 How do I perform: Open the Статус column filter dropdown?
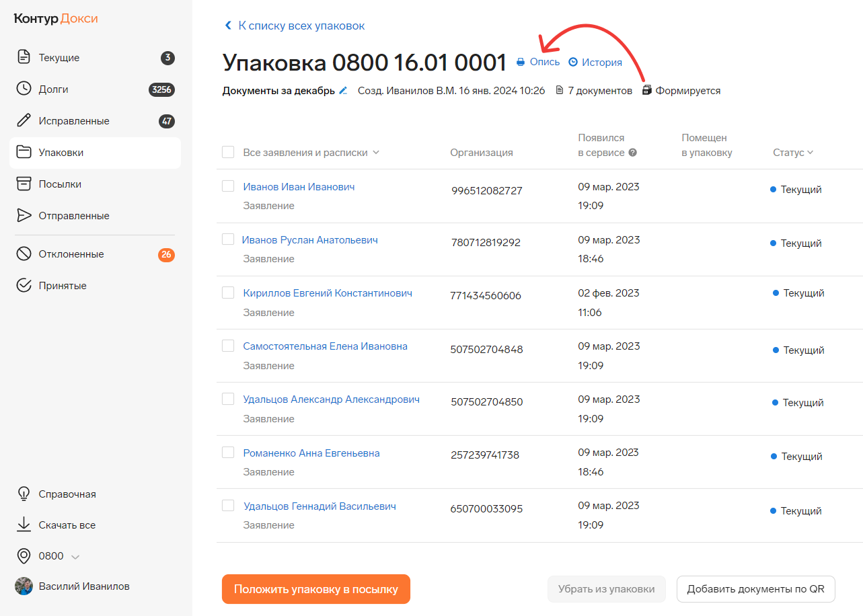(x=793, y=153)
